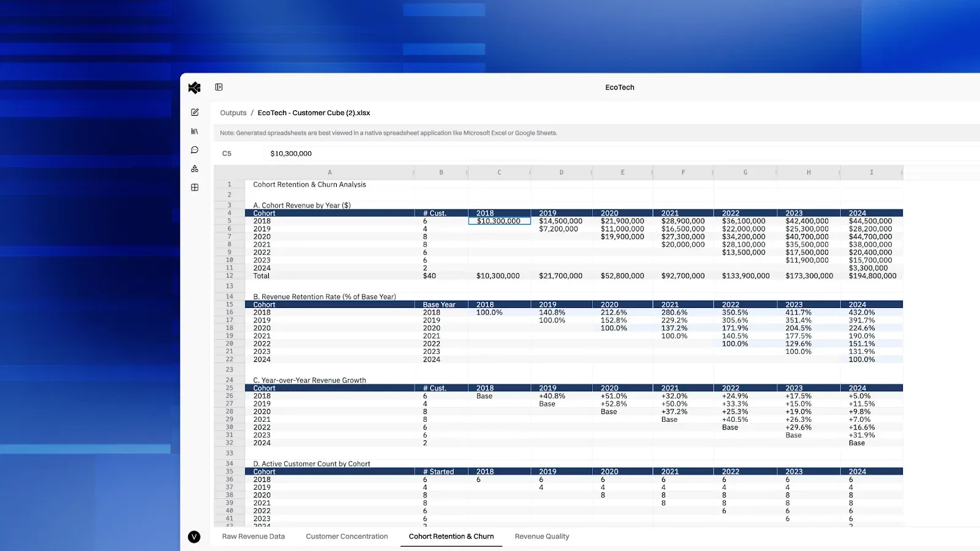This screenshot has width=980, height=551.
Task: Open the shapes icon in sidebar
Action: point(195,169)
